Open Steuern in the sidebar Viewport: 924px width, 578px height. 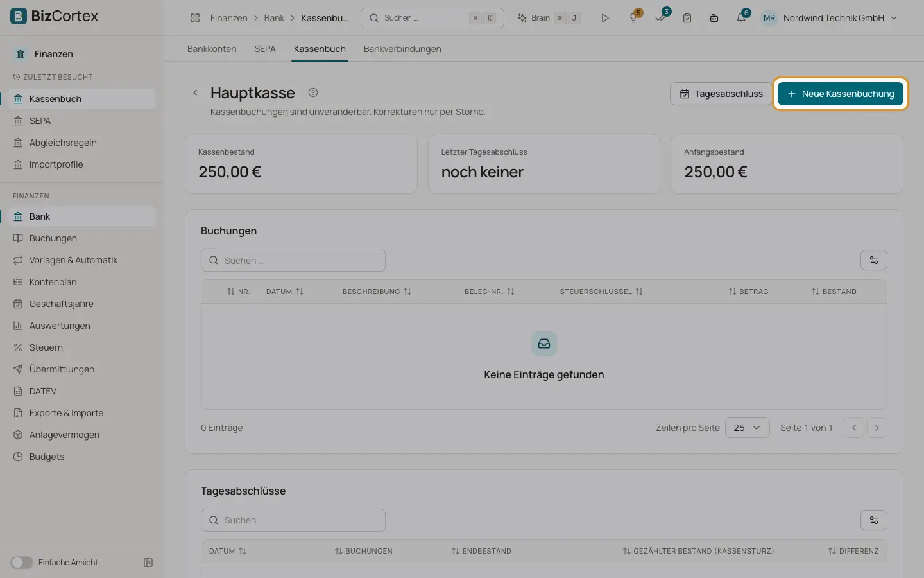pos(82,347)
